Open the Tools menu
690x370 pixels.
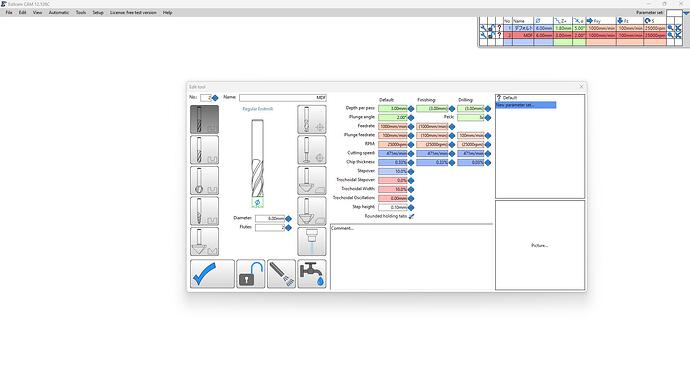(x=81, y=13)
